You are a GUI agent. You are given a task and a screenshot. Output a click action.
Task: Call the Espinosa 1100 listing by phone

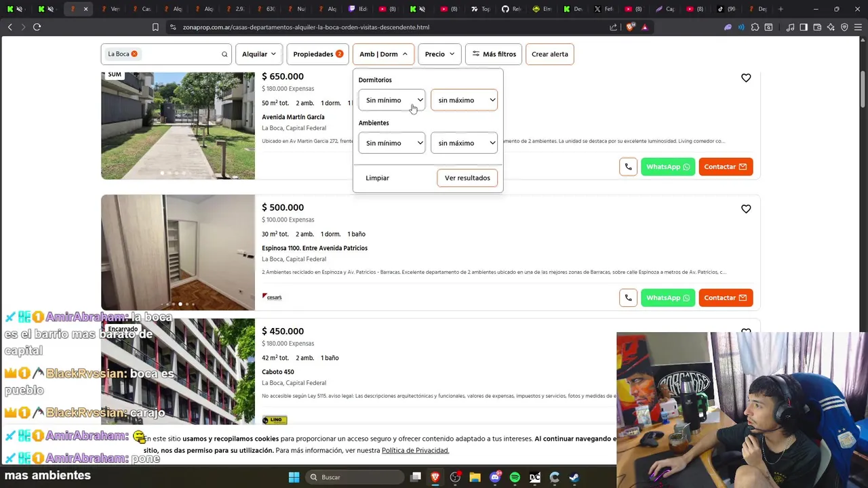[x=628, y=298]
